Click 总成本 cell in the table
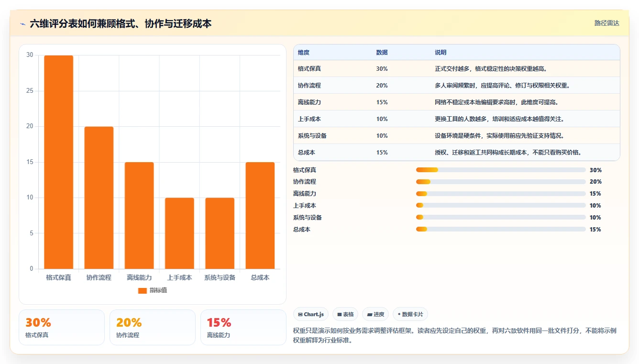The height and width of the screenshot is (364, 639). click(x=307, y=153)
